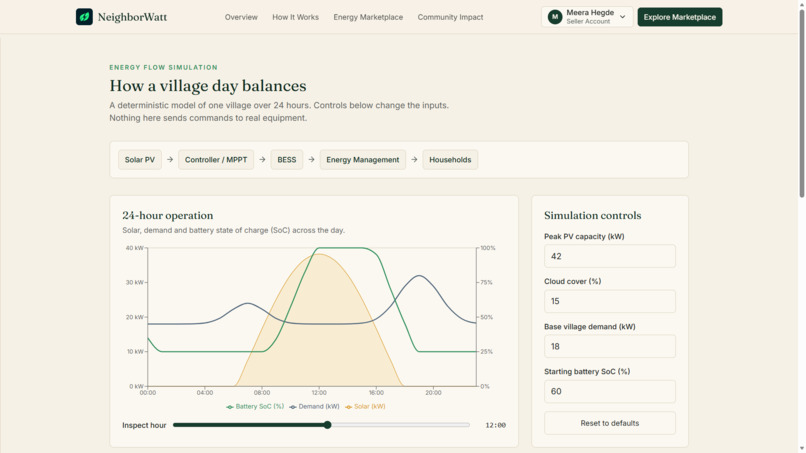Select the Controller / MPPT chip
The image size is (806, 453).
(216, 160)
